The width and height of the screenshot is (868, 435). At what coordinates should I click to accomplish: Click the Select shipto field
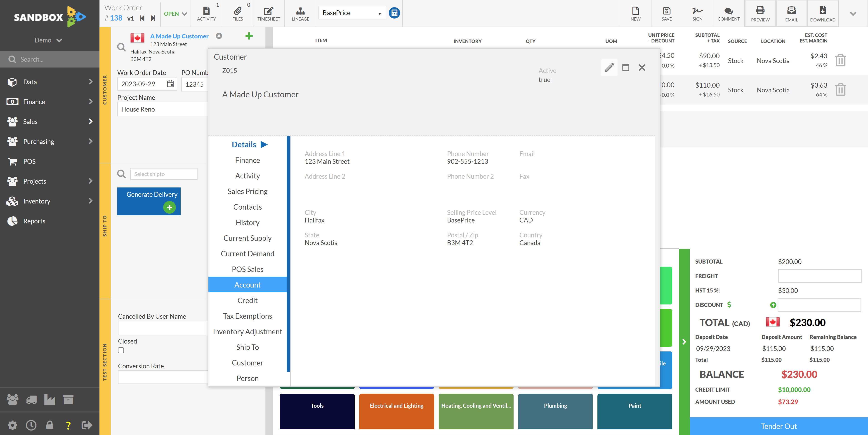[163, 174]
